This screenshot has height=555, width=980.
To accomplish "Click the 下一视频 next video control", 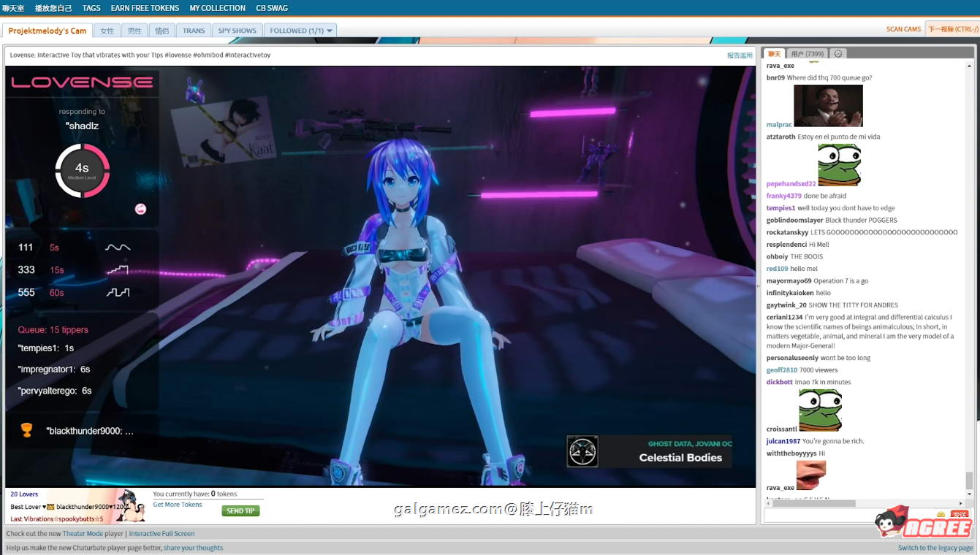I will [954, 28].
